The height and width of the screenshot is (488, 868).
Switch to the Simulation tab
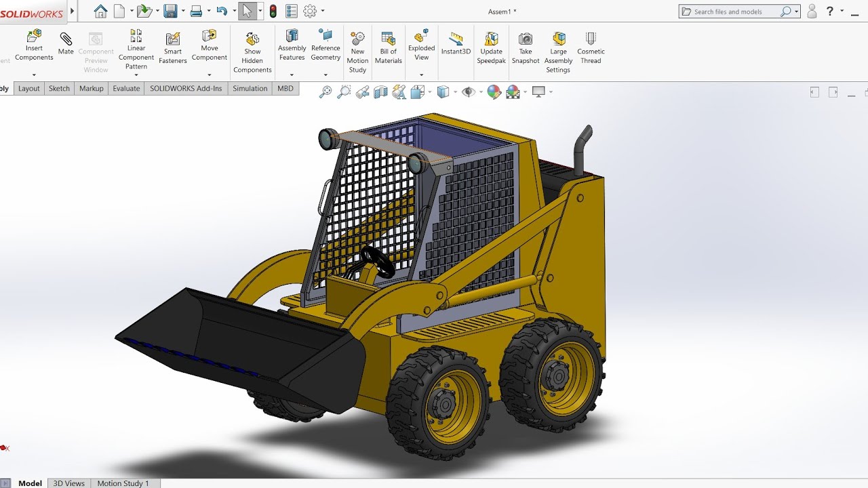point(250,88)
